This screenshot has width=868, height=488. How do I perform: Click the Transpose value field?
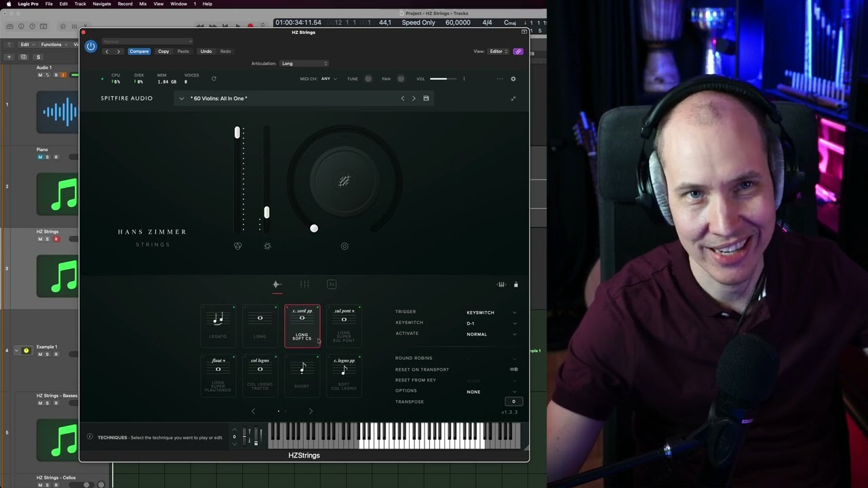tap(513, 402)
